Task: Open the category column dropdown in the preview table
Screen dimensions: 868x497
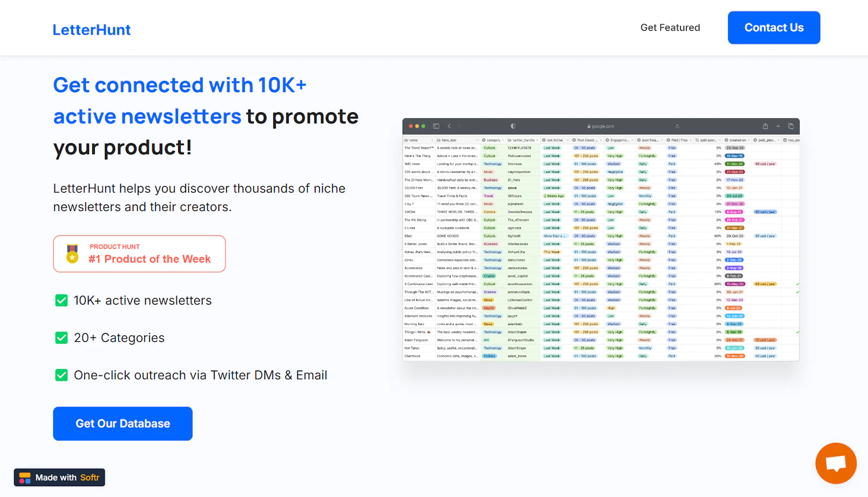Action: [x=503, y=140]
